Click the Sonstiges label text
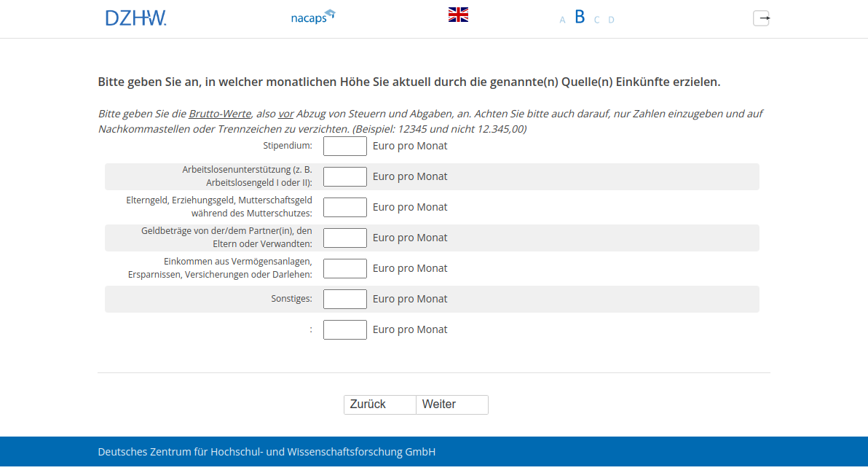Screen dimensions: 868x473 [291, 299]
